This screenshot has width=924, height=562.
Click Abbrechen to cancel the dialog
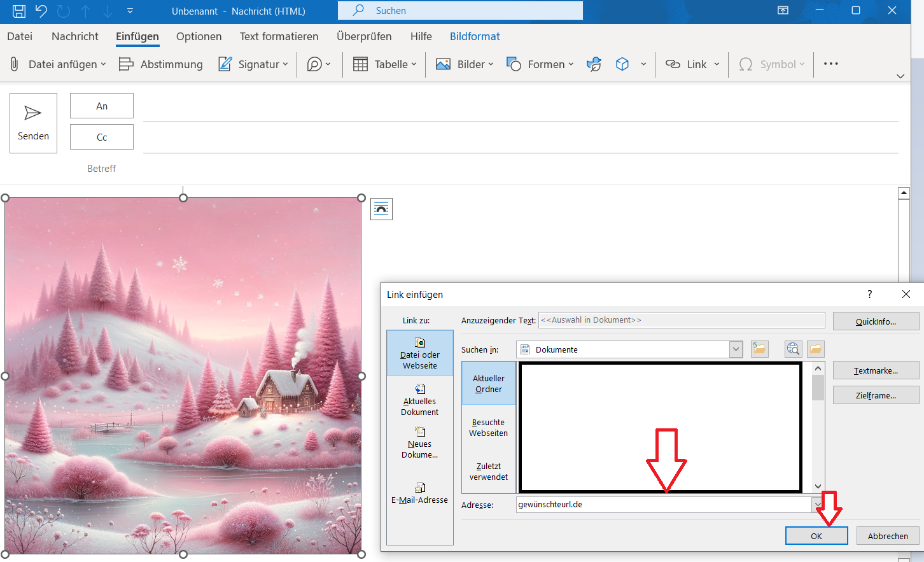click(x=888, y=536)
